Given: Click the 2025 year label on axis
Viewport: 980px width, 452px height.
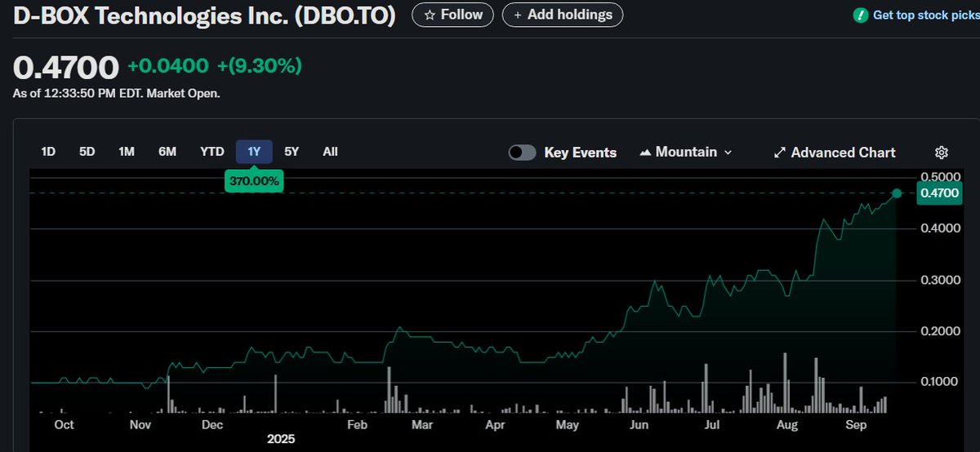Looking at the screenshot, I should pyautogui.click(x=281, y=439).
